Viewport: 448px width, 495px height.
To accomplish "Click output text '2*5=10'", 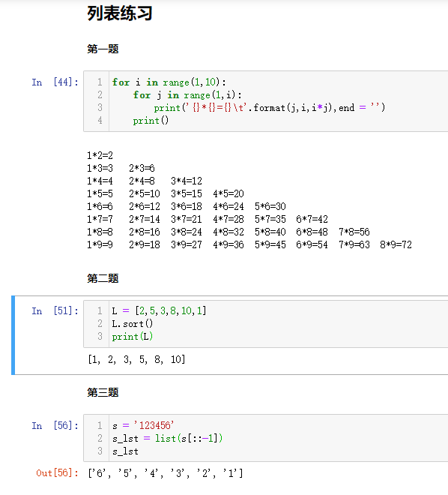I will (145, 193).
